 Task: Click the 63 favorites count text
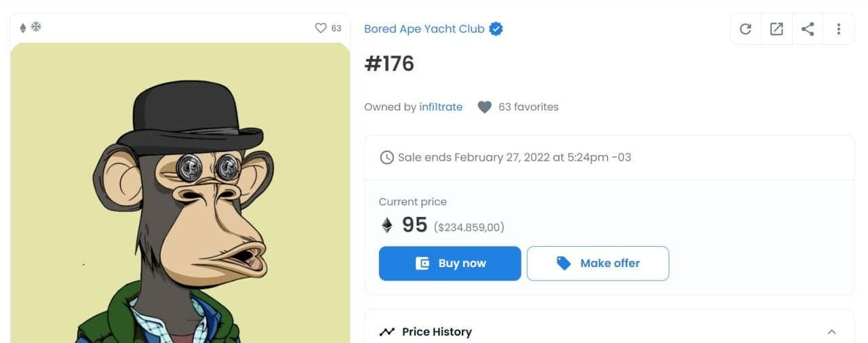528,107
